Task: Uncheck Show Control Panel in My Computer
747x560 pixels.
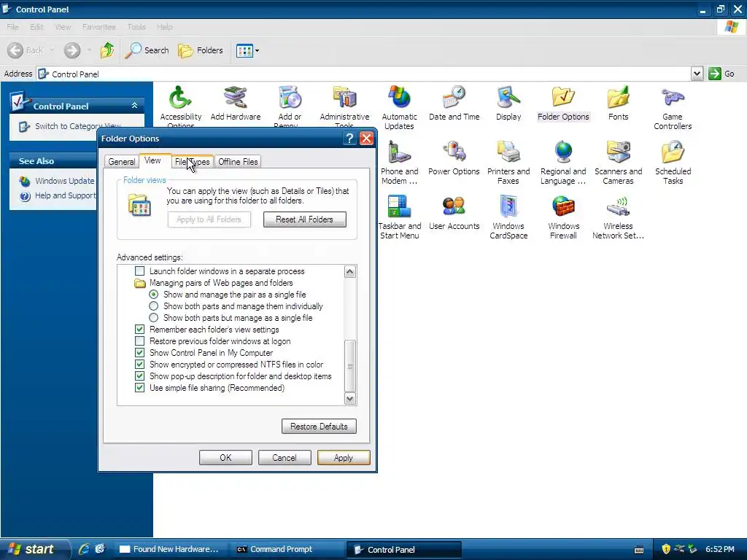Action: tap(139, 353)
